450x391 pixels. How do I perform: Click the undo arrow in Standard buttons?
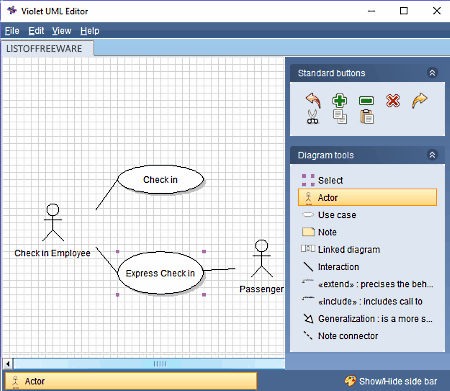point(313,100)
